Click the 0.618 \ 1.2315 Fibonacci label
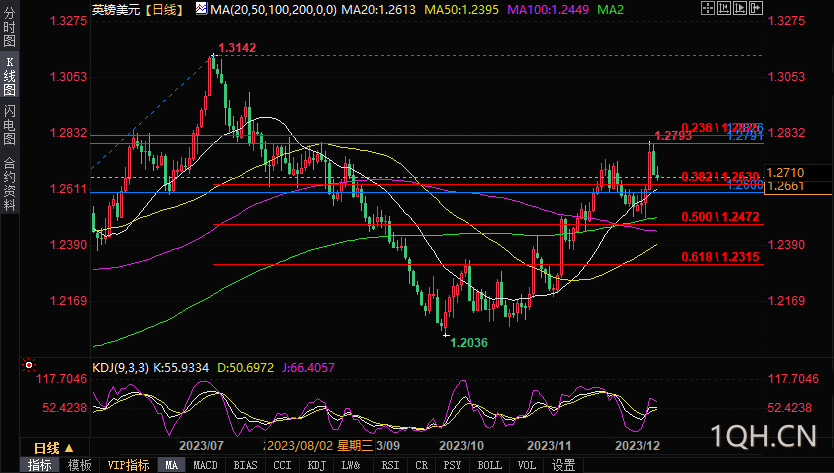Viewport: 834px width, 473px height. point(720,256)
